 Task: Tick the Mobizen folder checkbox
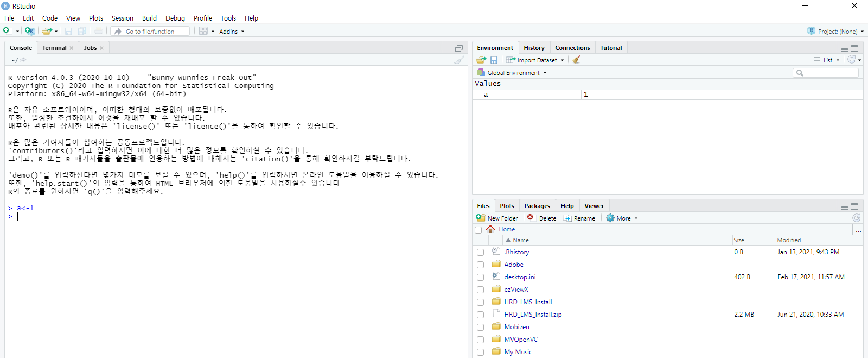[480, 328]
